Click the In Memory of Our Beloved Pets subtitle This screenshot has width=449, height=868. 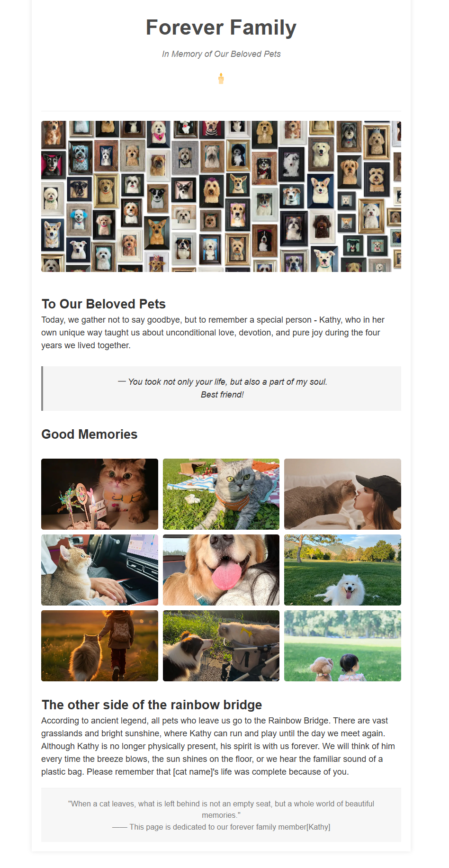[x=221, y=54]
